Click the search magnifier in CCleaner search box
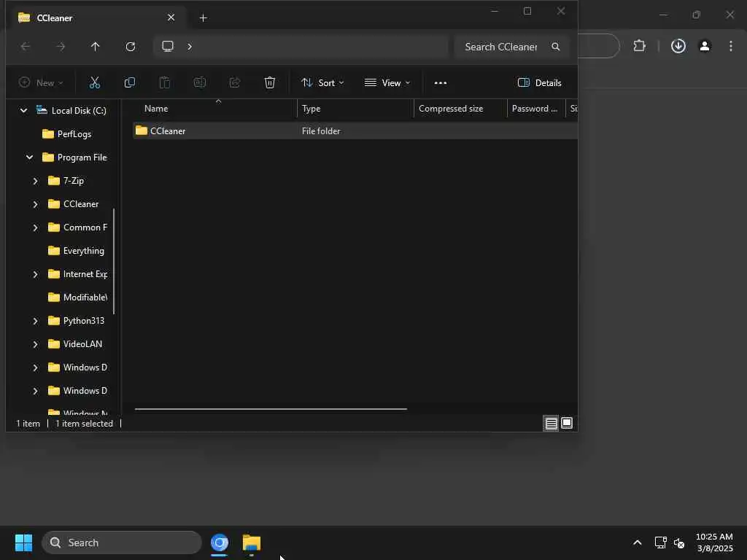 (x=555, y=47)
